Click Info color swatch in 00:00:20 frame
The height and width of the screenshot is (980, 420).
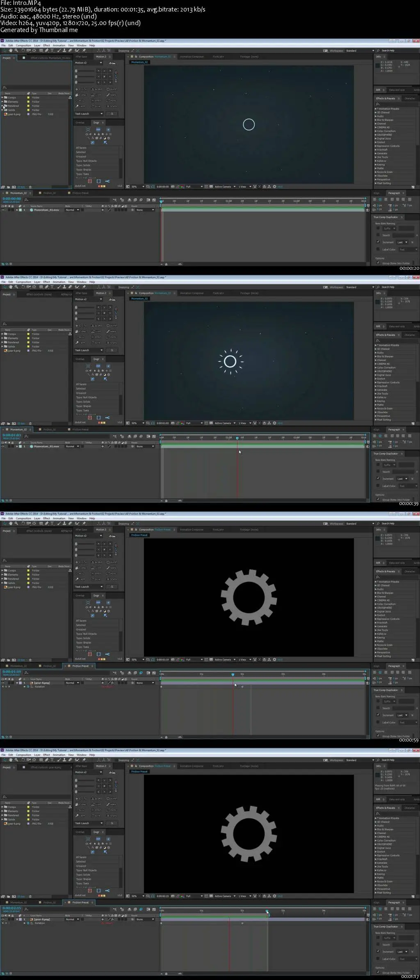[378, 66]
